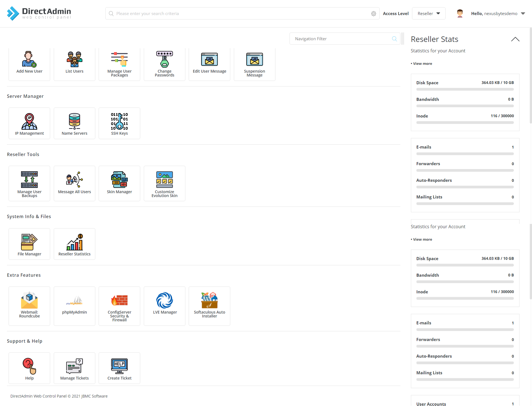Open the Help icon
The image size is (532, 406).
point(29,368)
